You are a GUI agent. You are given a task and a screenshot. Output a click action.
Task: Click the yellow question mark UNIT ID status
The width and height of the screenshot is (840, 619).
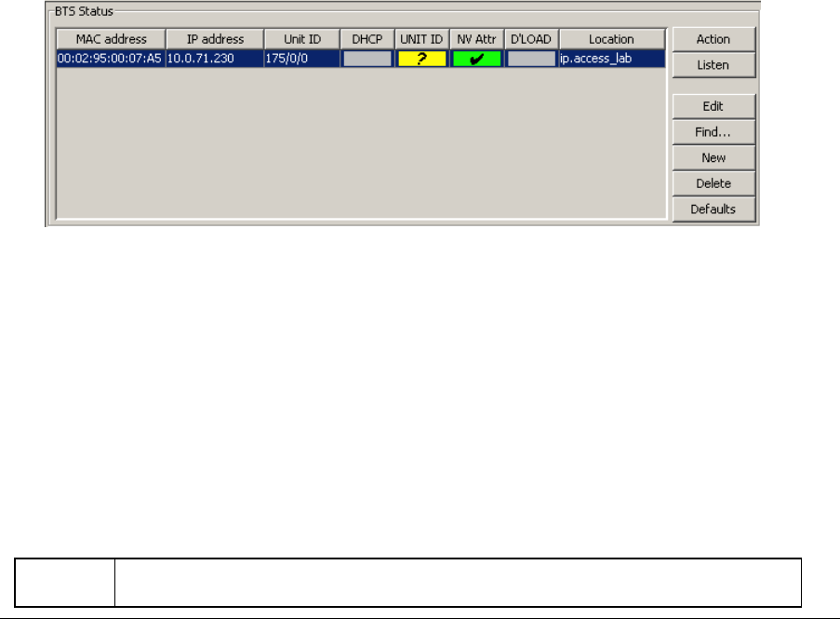[422, 59]
